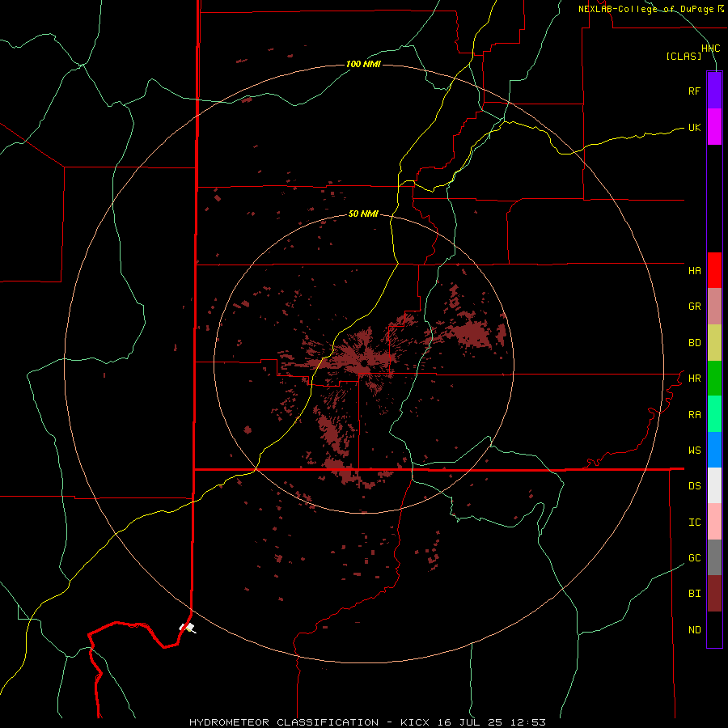The height and width of the screenshot is (728, 728).
Task: Click the "RF" legend label
Action: [x=694, y=91]
